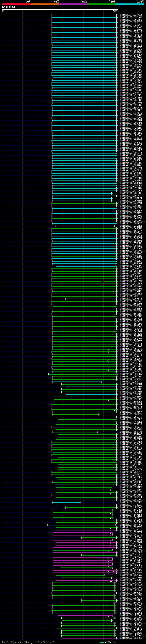Select hit label UniRef100_Q84TB3
This screenshot has width=146, height=644.
pyautogui.click(x=131, y=309)
